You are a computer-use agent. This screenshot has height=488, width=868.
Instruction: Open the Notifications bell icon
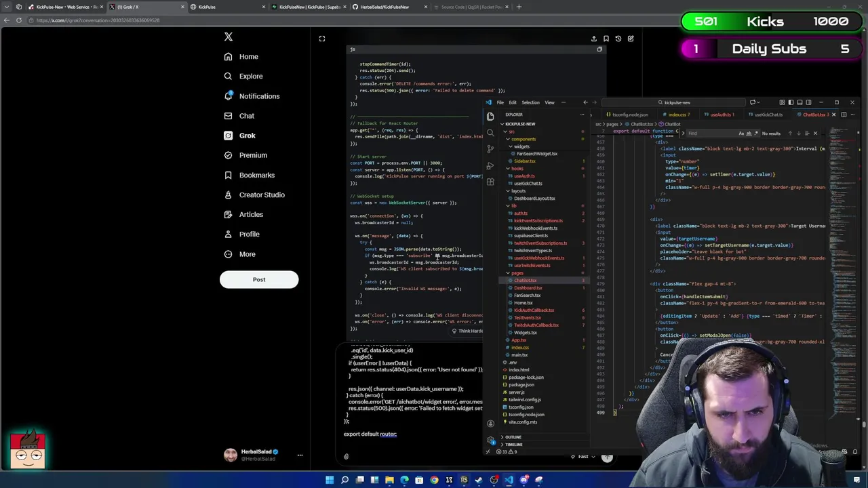tap(228, 96)
